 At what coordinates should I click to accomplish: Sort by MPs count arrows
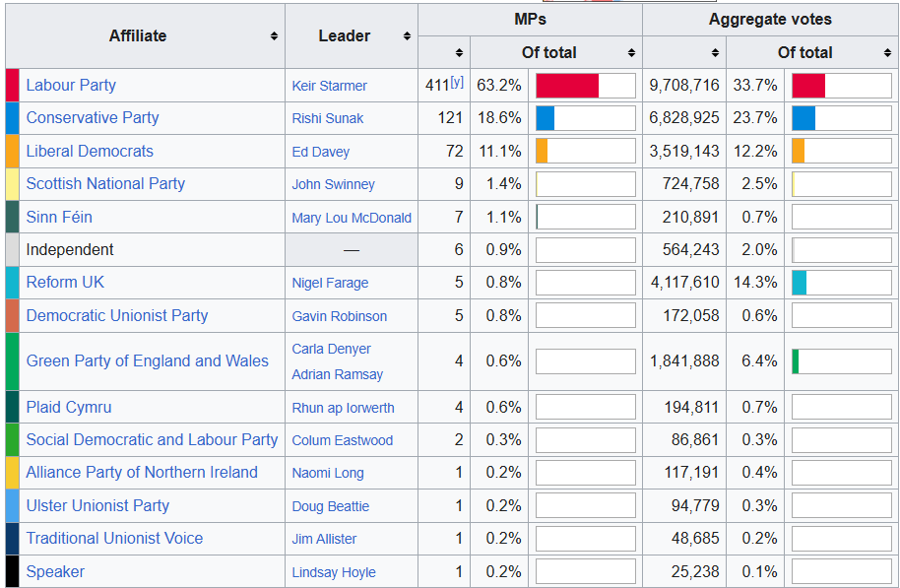coord(459,53)
